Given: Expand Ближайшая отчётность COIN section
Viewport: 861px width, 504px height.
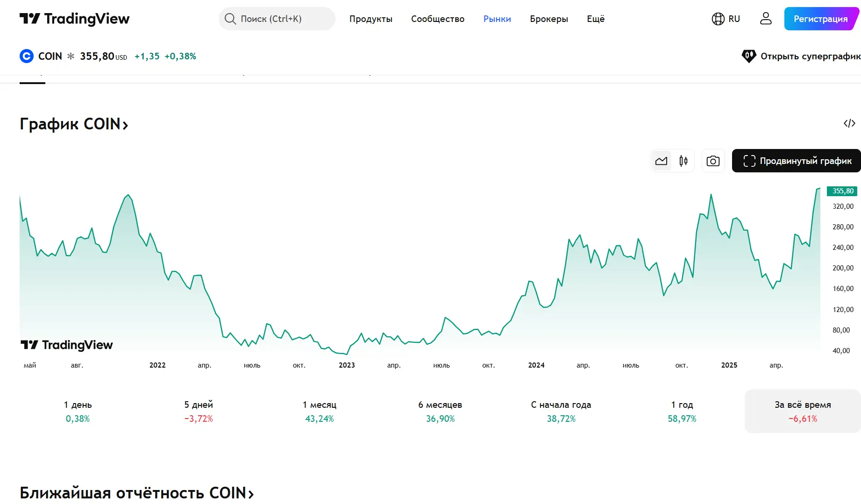Looking at the screenshot, I should (251, 493).
